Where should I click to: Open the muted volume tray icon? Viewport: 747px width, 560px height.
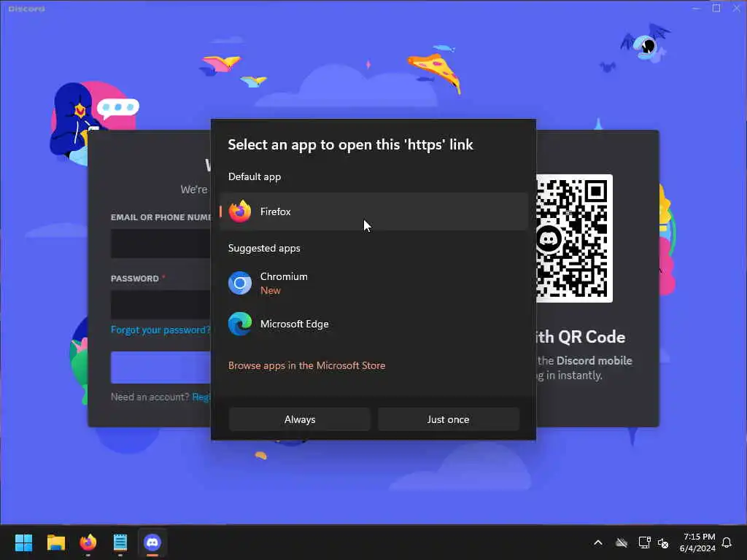point(662,542)
